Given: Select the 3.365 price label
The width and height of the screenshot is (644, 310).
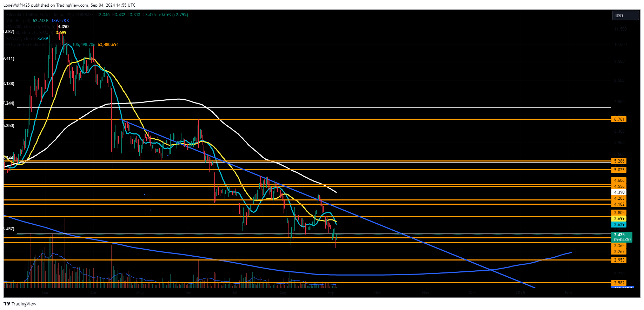Looking at the screenshot, I should [x=619, y=246].
